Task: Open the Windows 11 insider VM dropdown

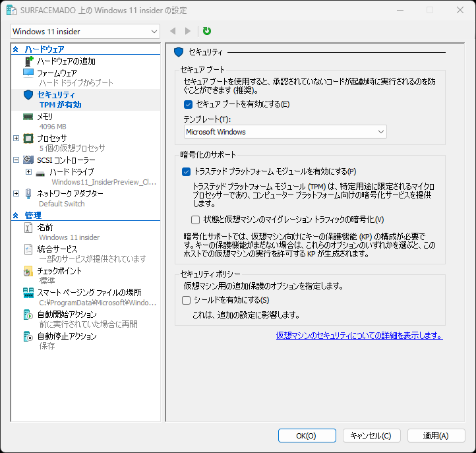Action: pos(85,32)
